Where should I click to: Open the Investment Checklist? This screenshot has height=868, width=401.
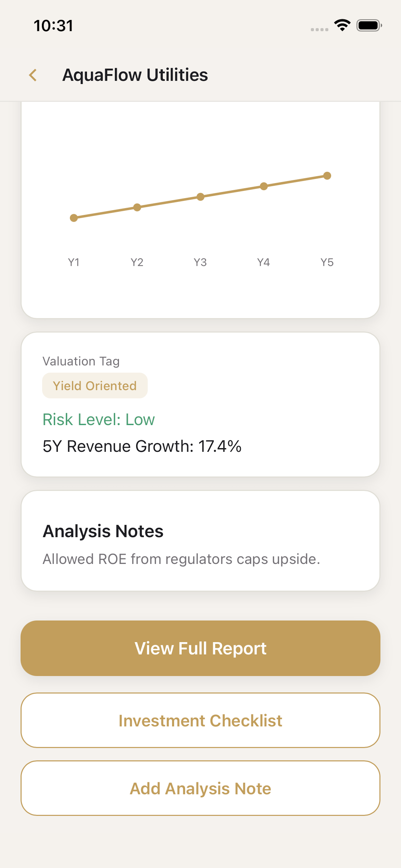(200, 720)
